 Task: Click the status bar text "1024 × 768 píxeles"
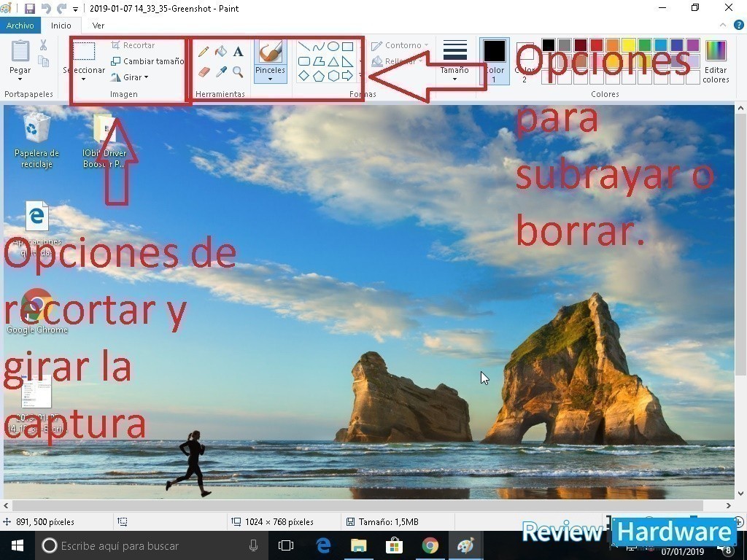(x=279, y=522)
